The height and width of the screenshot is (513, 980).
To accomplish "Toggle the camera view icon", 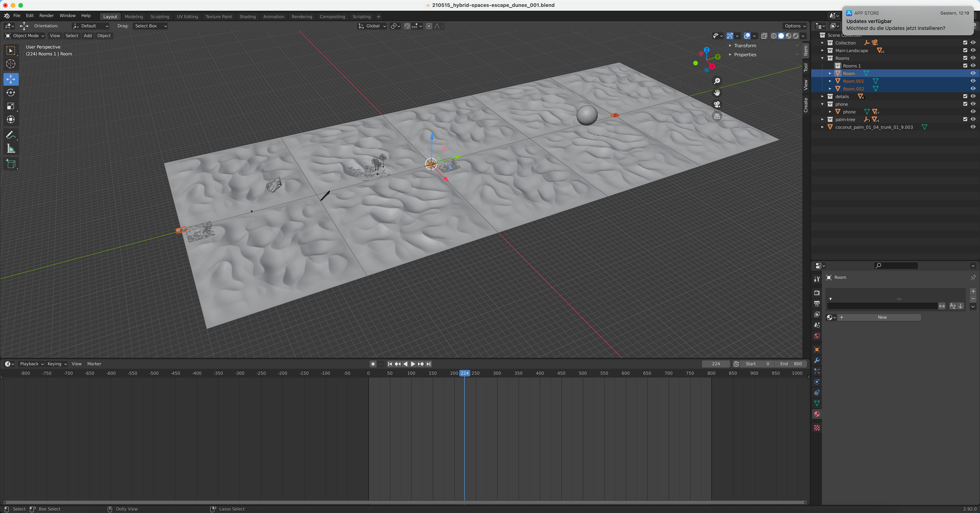I will [x=717, y=104].
